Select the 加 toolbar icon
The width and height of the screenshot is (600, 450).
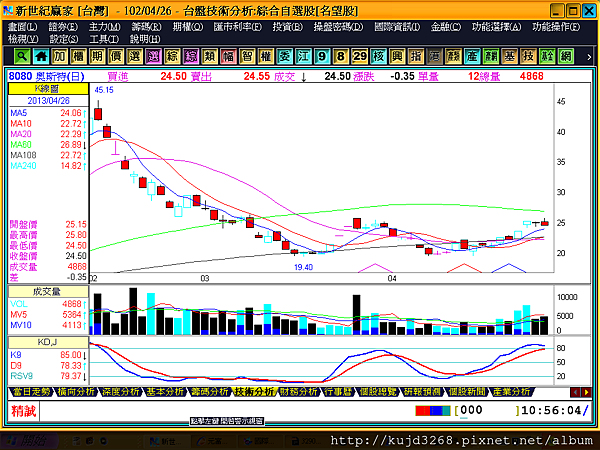(x=60, y=57)
